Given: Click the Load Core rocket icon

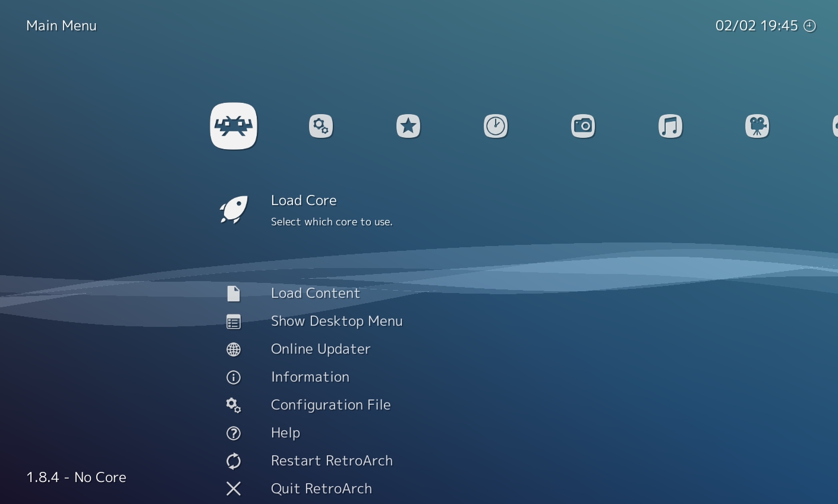Looking at the screenshot, I should tap(234, 209).
